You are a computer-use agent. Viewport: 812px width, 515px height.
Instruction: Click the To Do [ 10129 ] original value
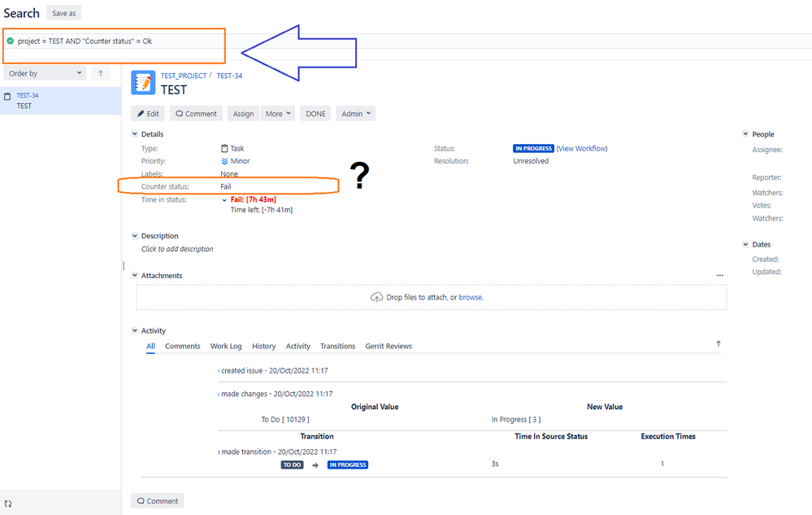(x=285, y=419)
